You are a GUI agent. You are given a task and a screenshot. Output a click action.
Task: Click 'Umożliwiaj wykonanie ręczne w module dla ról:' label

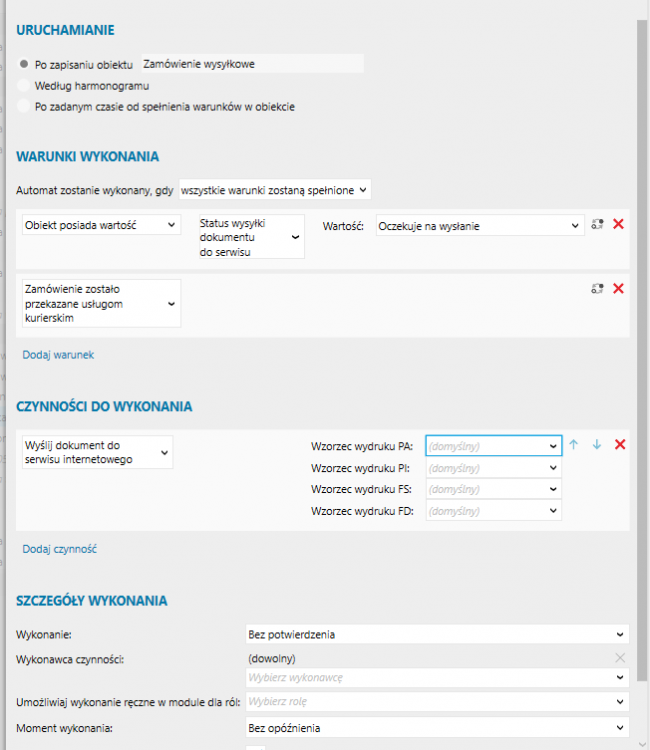[x=128, y=702]
